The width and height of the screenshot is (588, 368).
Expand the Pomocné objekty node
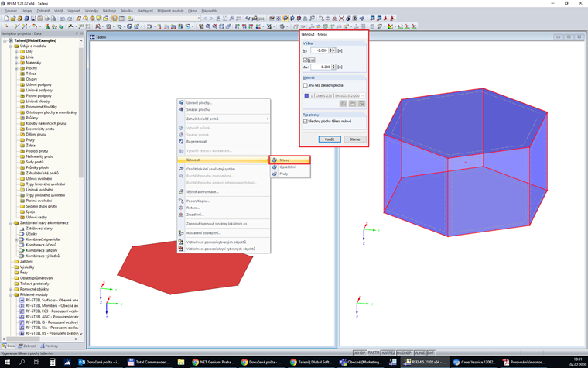[11, 289]
